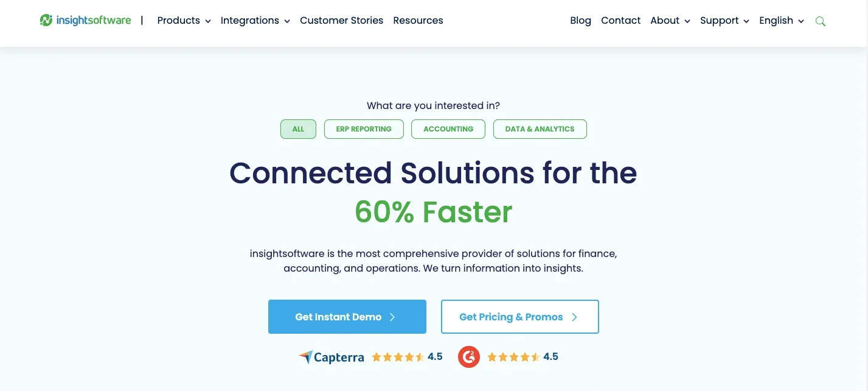The height and width of the screenshot is (391, 868).
Task: Select the ALL interest filter
Action: point(298,129)
